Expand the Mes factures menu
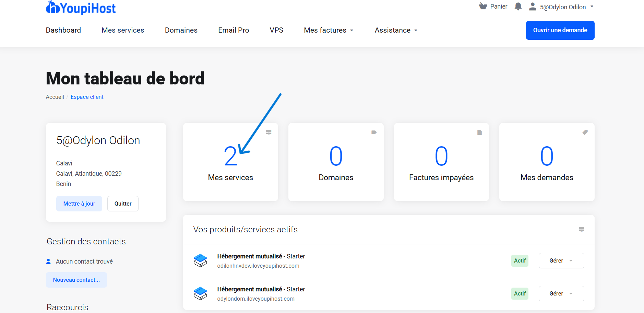The height and width of the screenshot is (313, 644). [x=329, y=30]
